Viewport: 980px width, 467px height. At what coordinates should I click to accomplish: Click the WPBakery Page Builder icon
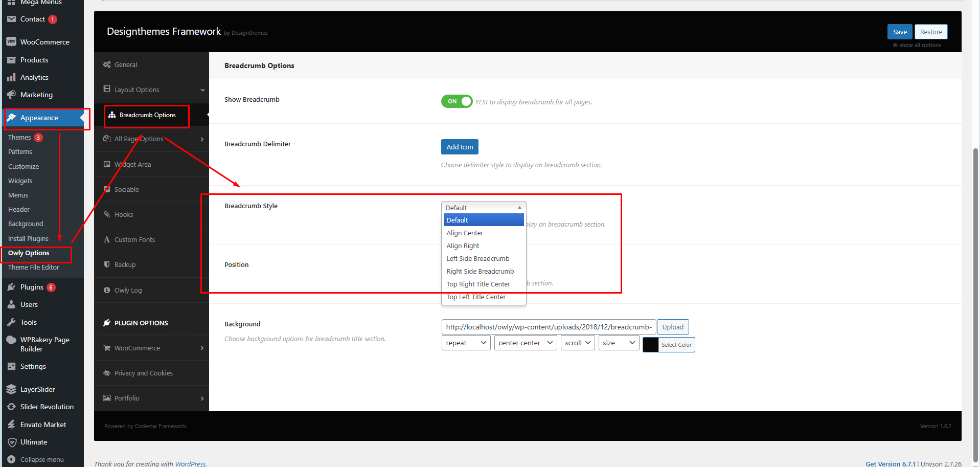click(11, 340)
